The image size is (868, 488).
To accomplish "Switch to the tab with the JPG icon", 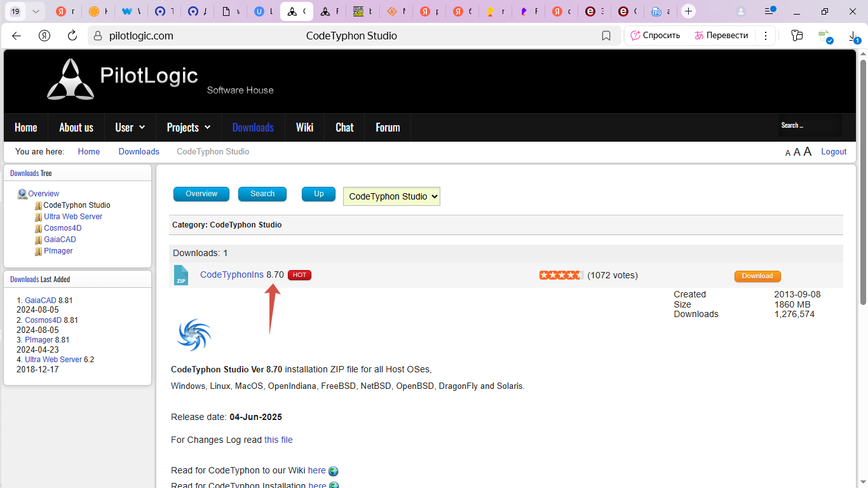I will point(661,11).
